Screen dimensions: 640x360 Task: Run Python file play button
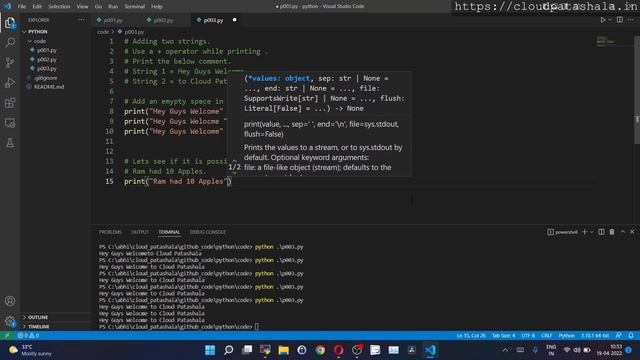click(602, 20)
